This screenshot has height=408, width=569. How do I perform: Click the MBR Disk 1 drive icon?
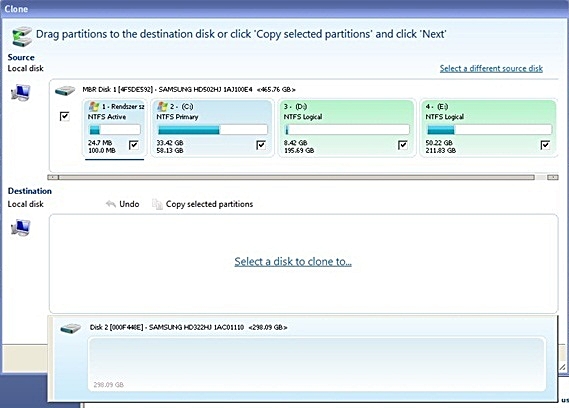click(x=65, y=90)
